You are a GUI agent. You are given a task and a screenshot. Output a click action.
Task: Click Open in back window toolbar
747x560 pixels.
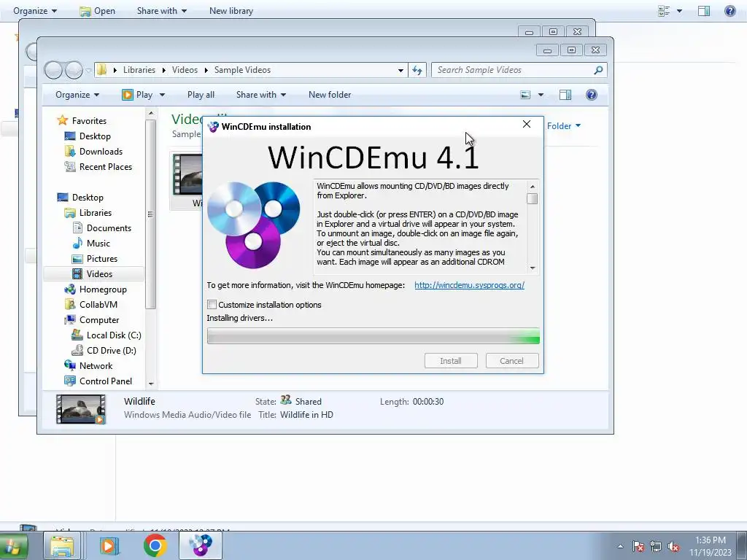[x=98, y=10]
